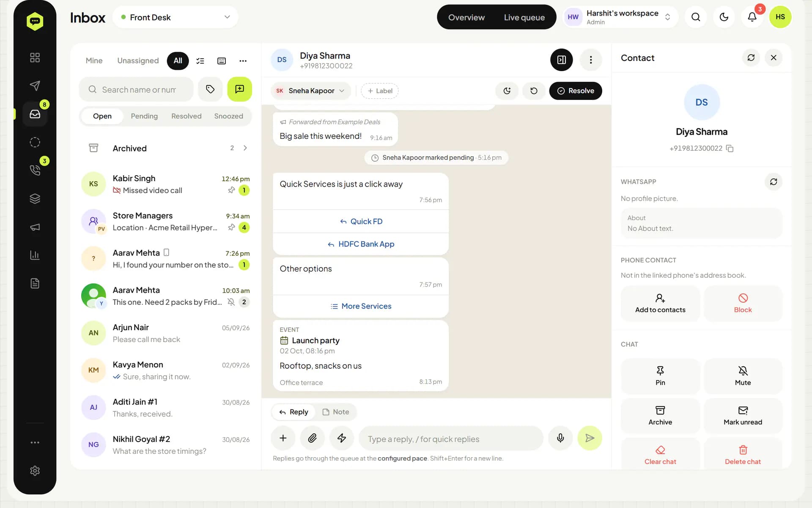
Task: Toggle pin on Store Managers chat
Action: [231, 227]
